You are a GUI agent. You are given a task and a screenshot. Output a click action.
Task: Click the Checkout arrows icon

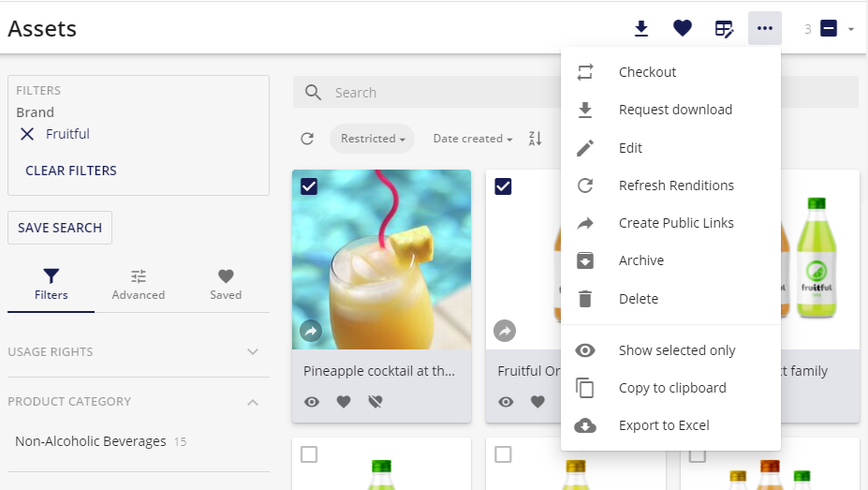tap(585, 72)
